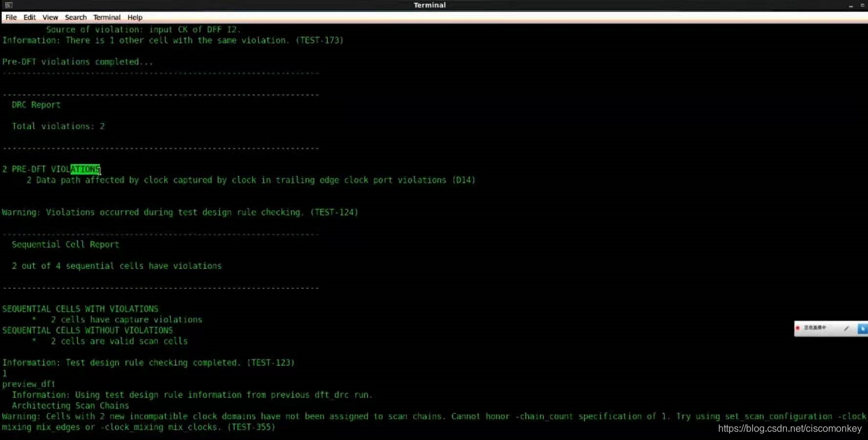Click the D14 data path violation line
This screenshot has width=868, height=440.
point(251,180)
